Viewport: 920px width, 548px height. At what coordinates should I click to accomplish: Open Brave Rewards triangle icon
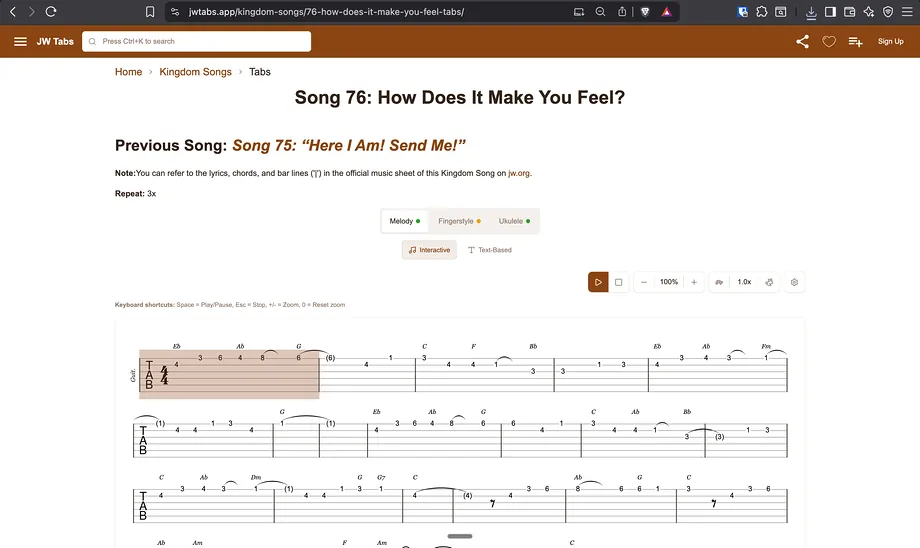click(667, 12)
